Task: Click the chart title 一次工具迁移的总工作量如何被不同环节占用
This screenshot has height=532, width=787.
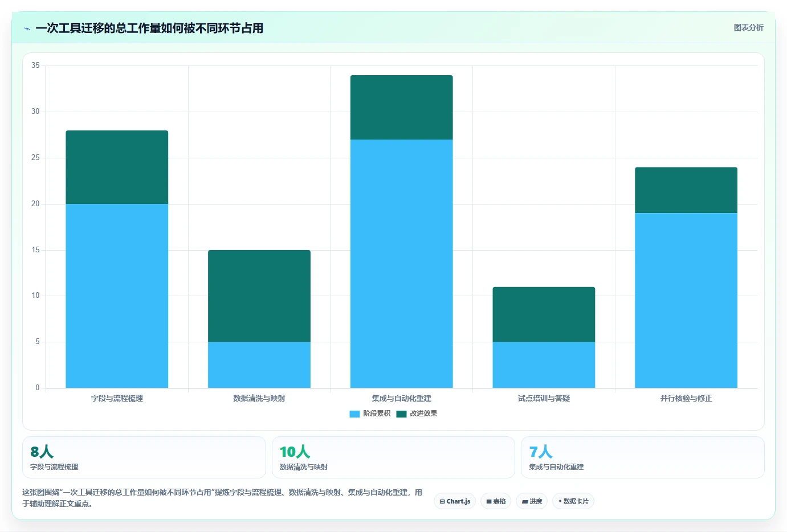Action: pos(149,28)
